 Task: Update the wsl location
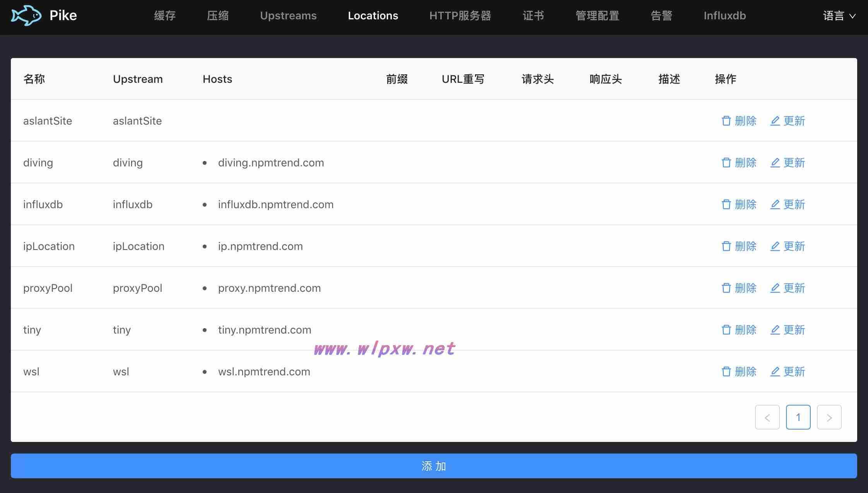pos(788,371)
